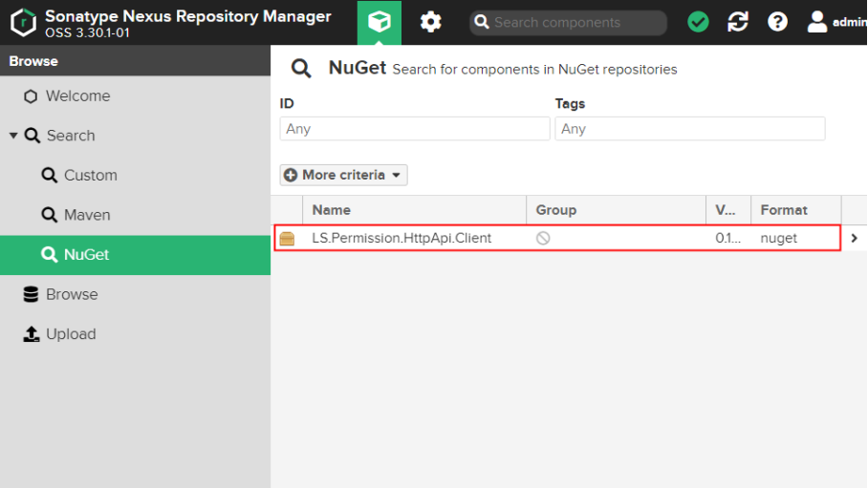The height and width of the screenshot is (488, 868).
Task: Click LS.Permission.HttpApi.Client result name
Action: tap(401, 238)
